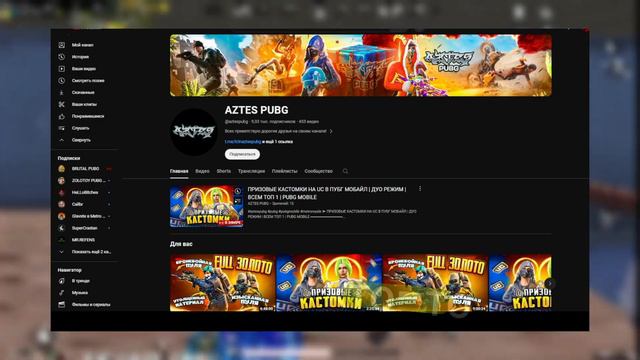Open the blue t.me channel link
Image resolution: width=640 pixels, height=360 pixels.
[243, 142]
